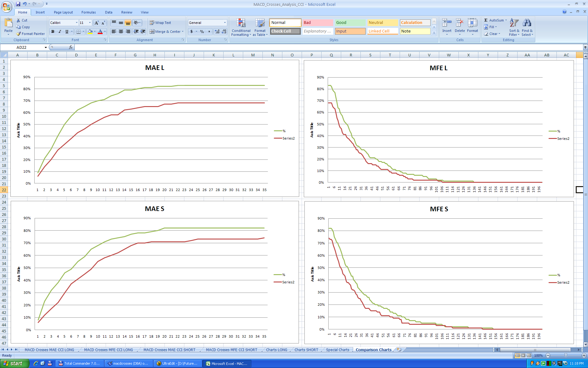Open the Calibri font name dropdown

(x=77, y=23)
